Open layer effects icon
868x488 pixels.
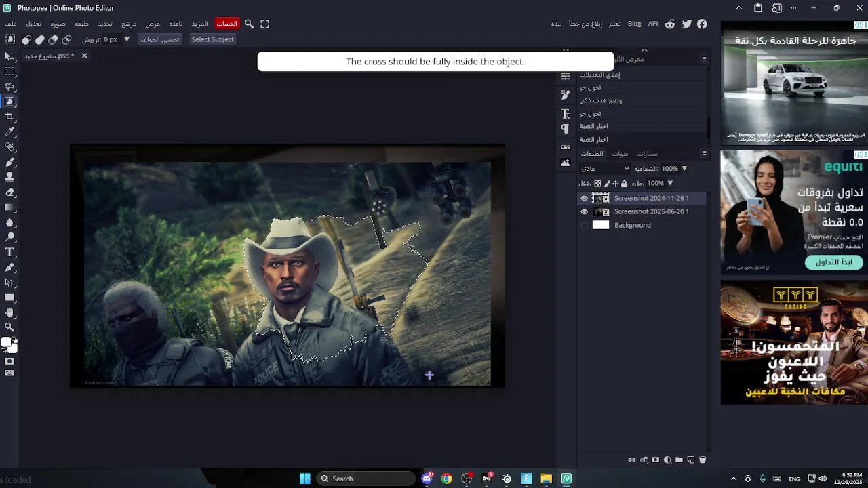click(x=644, y=460)
